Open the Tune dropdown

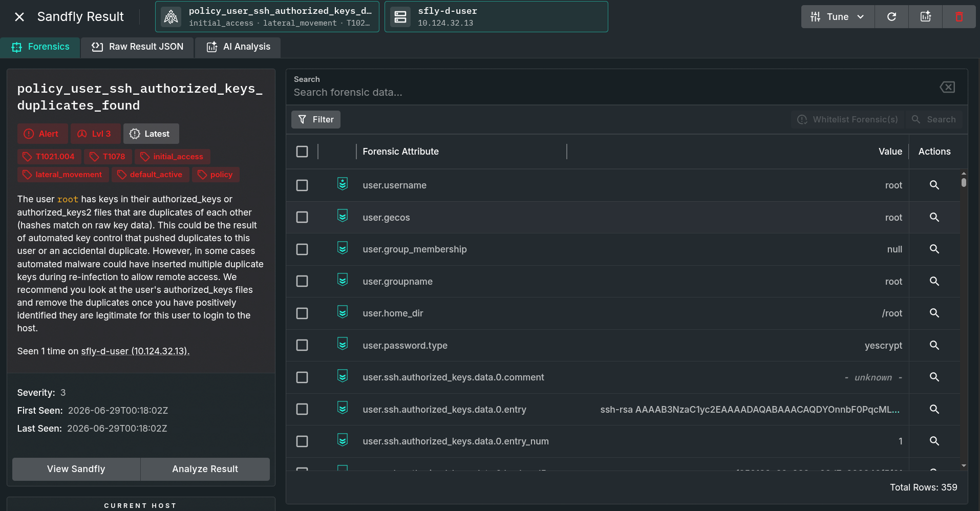(x=838, y=17)
